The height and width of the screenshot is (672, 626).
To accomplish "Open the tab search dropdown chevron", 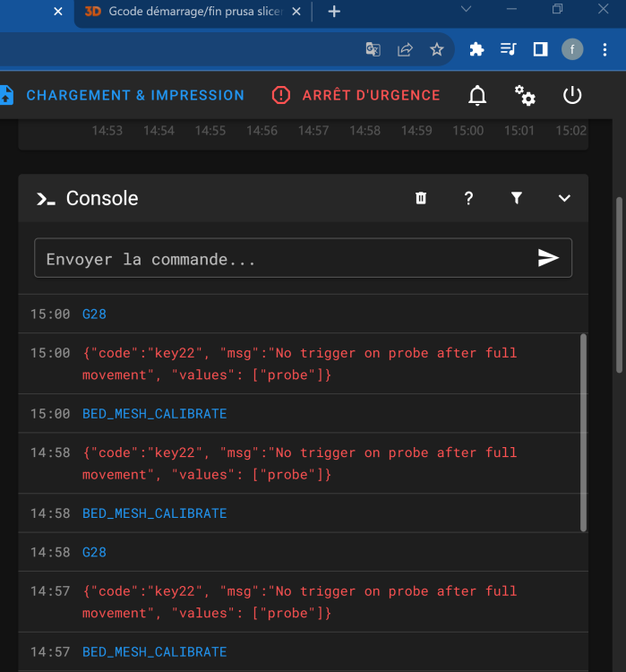I will [467, 9].
